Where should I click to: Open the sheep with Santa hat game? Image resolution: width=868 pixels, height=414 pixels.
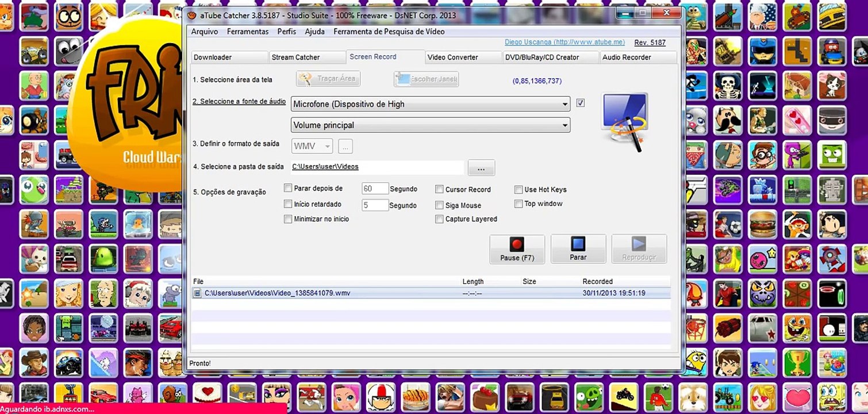(x=139, y=293)
